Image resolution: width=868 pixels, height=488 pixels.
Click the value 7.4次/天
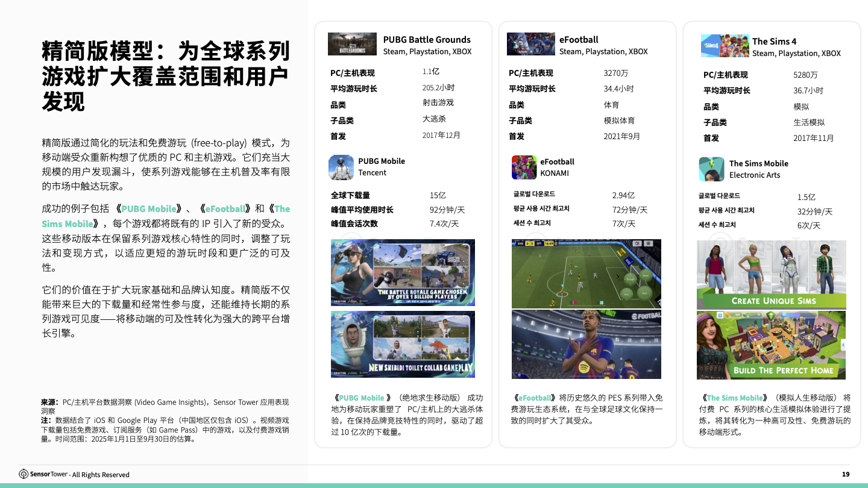point(444,224)
